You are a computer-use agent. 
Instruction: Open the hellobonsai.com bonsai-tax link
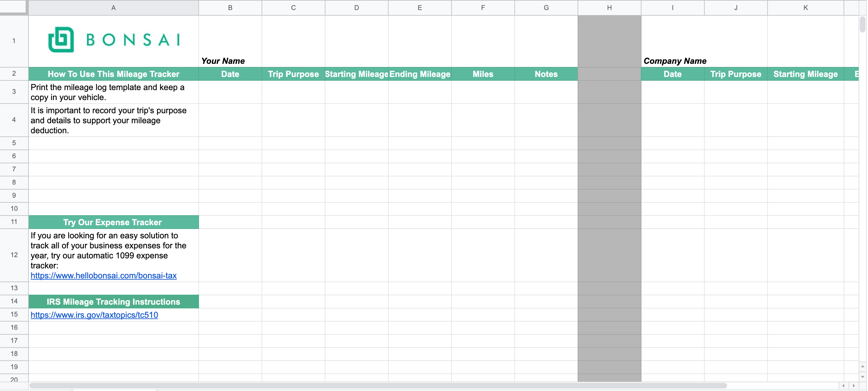pos(104,276)
